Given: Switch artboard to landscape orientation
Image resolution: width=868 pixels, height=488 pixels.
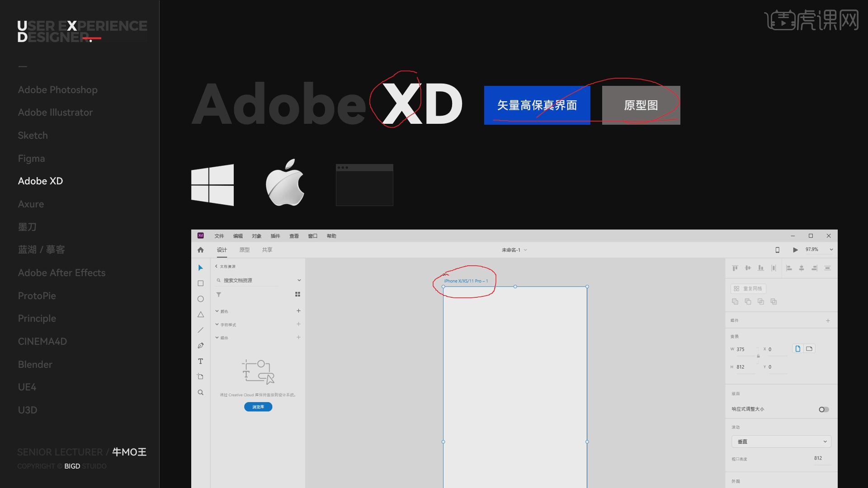Looking at the screenshot, I should click(809, 349).
